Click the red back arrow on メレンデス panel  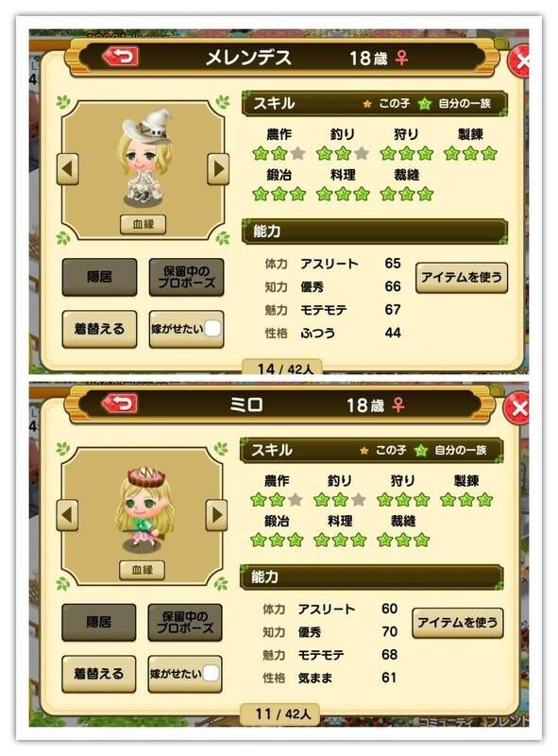pyautogui.click(x=121, y=57)
